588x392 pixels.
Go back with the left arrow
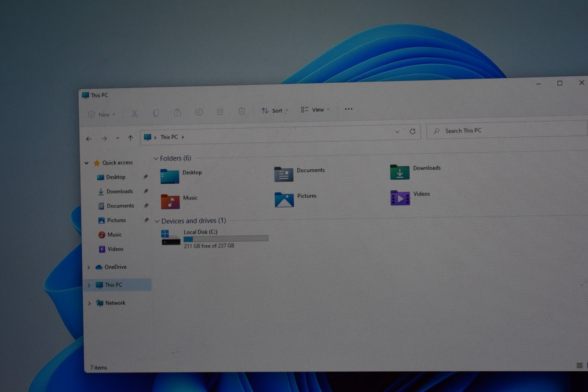[x=89, y=139]
